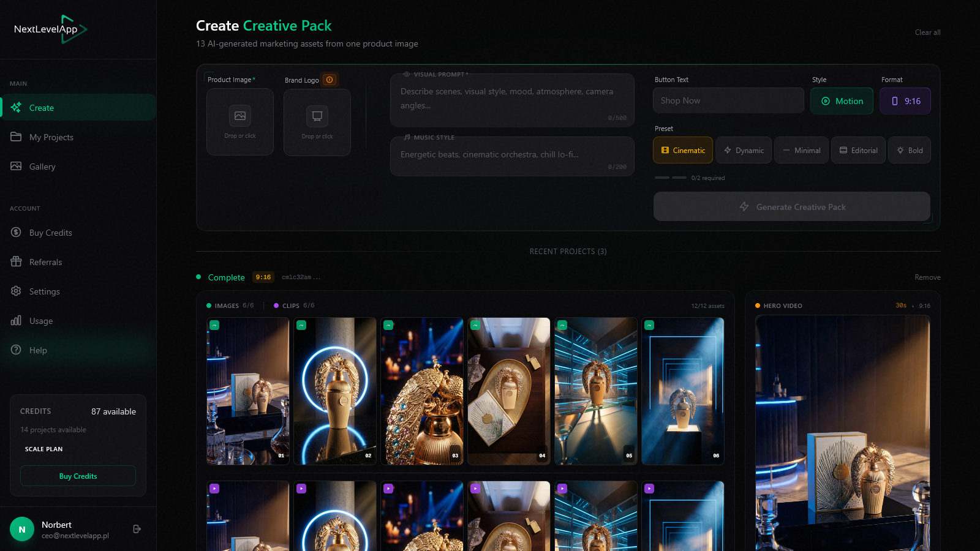This screenshot has width=980, height=551.
Task: Click the Shop Now button text field
Action: [728, 100]
